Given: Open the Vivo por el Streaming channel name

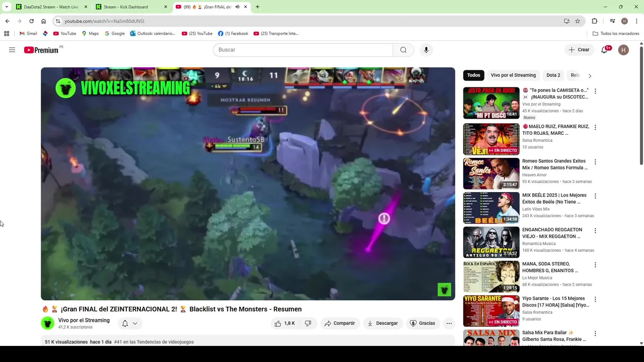Looking at the screenshot, I should tap(84, 320).
